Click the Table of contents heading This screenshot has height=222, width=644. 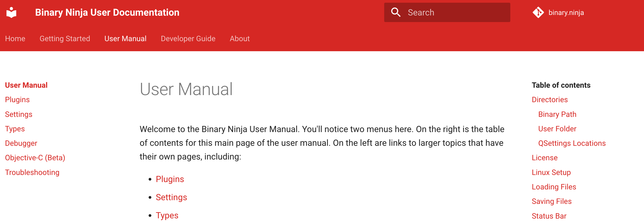coord(561,85)
